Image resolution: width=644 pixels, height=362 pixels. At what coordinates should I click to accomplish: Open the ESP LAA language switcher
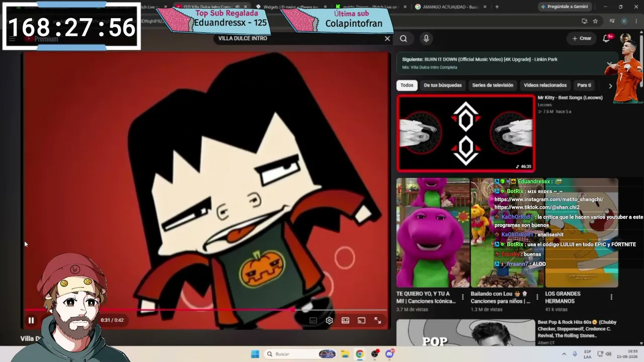pyautogui.click(x=588, y=354)
